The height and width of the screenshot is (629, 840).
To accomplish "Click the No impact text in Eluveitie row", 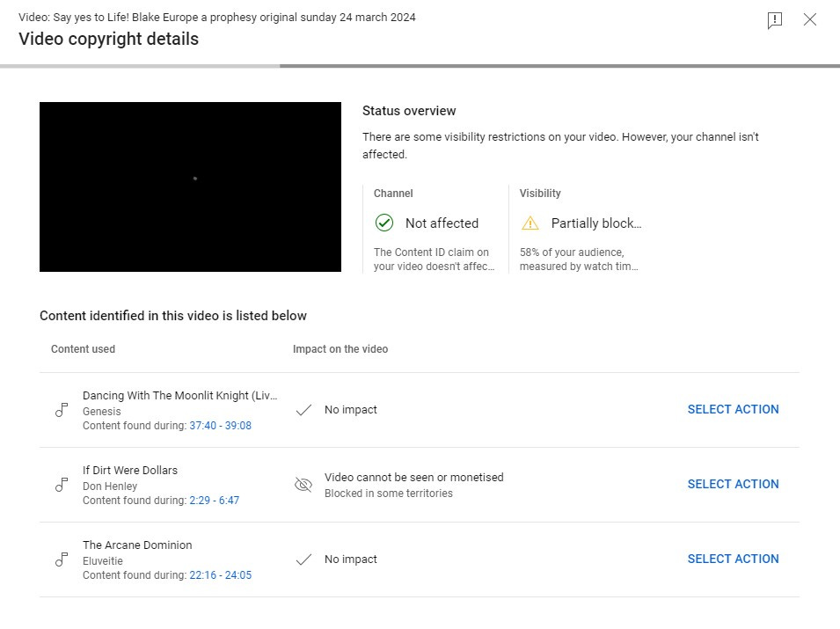I will pyautogui.click(x=351, y=560).
